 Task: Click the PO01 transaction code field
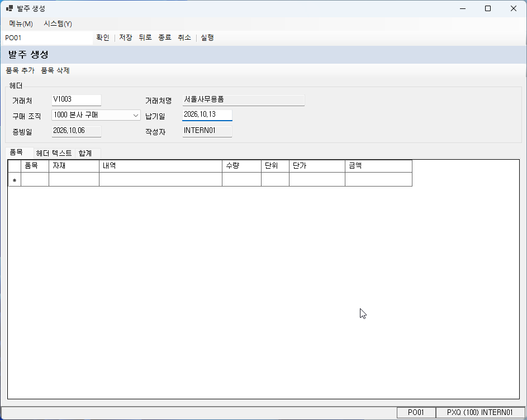tap(48, 38)
